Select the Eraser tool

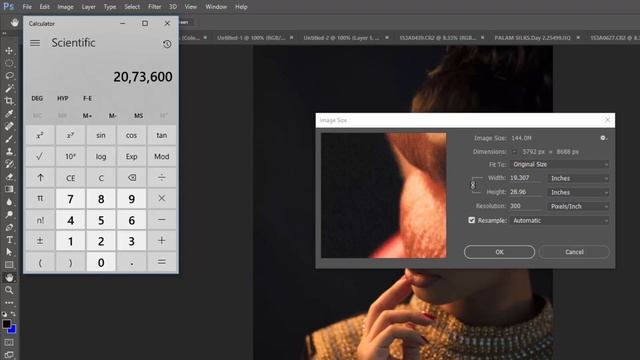(x=9, y=177)
